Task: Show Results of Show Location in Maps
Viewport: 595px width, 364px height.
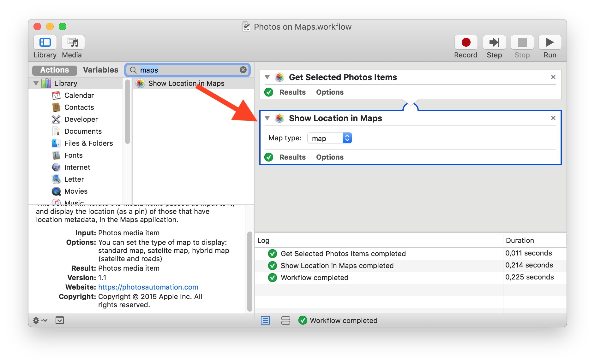Action: click(292, 157)
